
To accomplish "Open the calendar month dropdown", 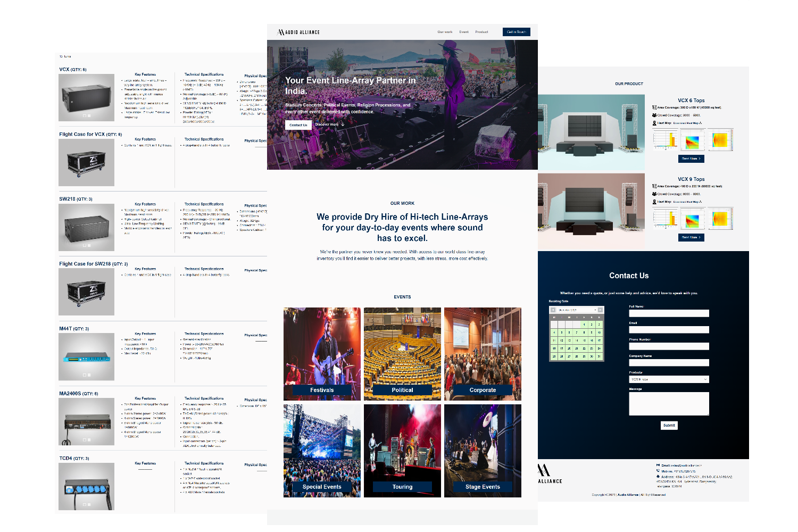I will click(577, 310).
